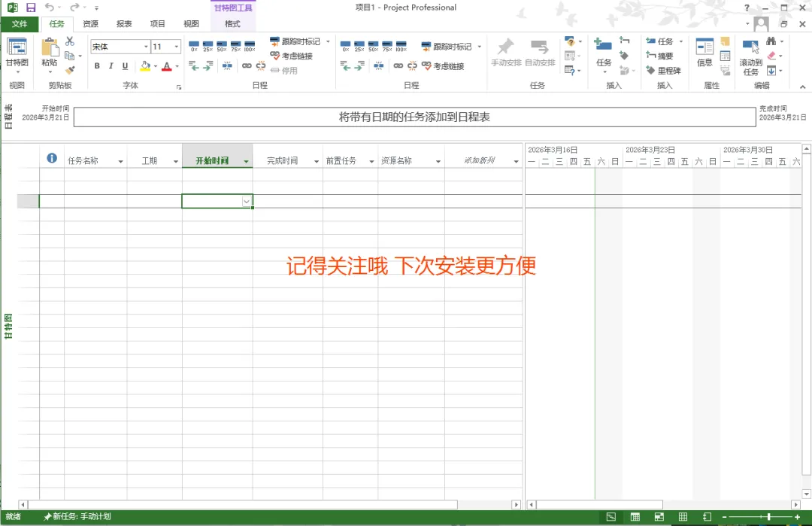
Task: Click the 停用 inactivate button
Action: pyautogui.click(x=283, y=71)
